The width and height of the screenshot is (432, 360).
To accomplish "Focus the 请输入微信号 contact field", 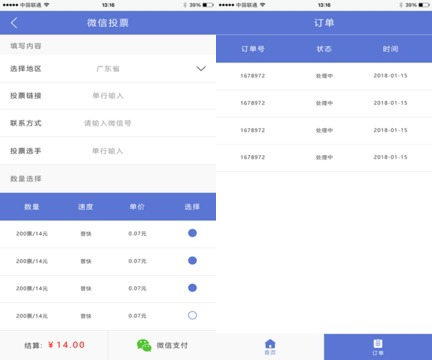I will point(108,123).
